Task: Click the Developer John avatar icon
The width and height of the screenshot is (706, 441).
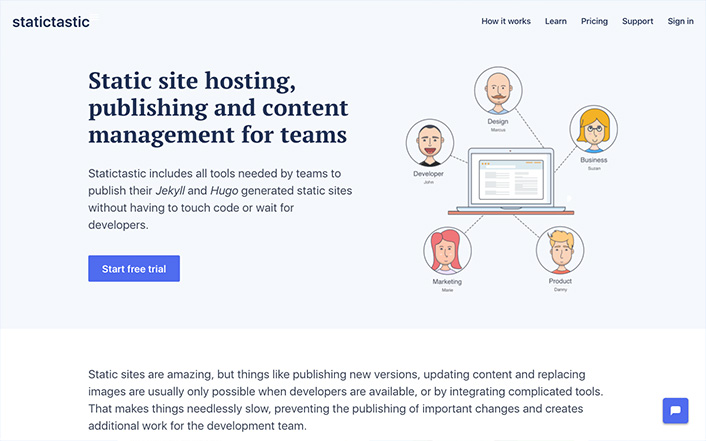Action: pos(429,144)
